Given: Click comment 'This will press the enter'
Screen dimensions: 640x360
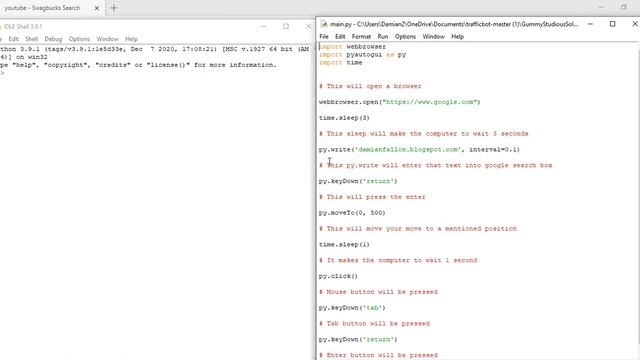Looking at the screenshot, I should pyautogui.click(x=372, y=197).
